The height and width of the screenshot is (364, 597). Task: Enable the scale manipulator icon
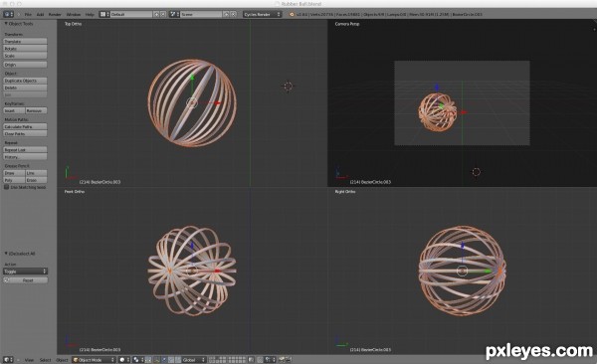click(x=178, y=360)
